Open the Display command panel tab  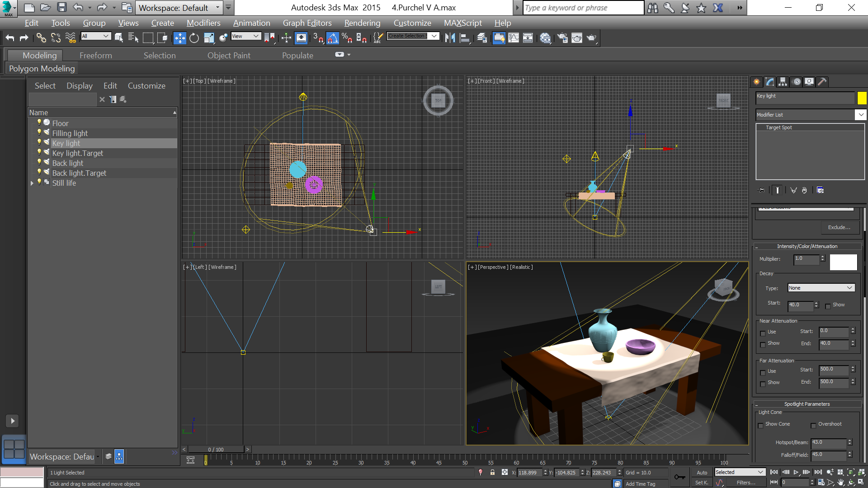(x=809, y=82)
